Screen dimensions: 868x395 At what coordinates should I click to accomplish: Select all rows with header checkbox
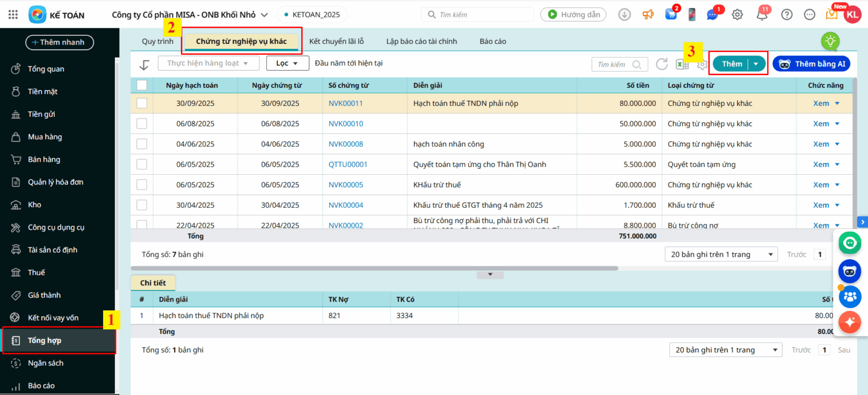[142, 85]
